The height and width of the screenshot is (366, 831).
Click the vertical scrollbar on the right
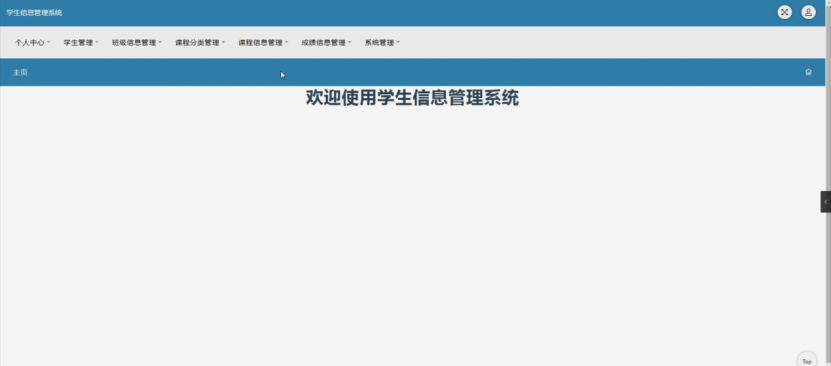tap(828, 183)
